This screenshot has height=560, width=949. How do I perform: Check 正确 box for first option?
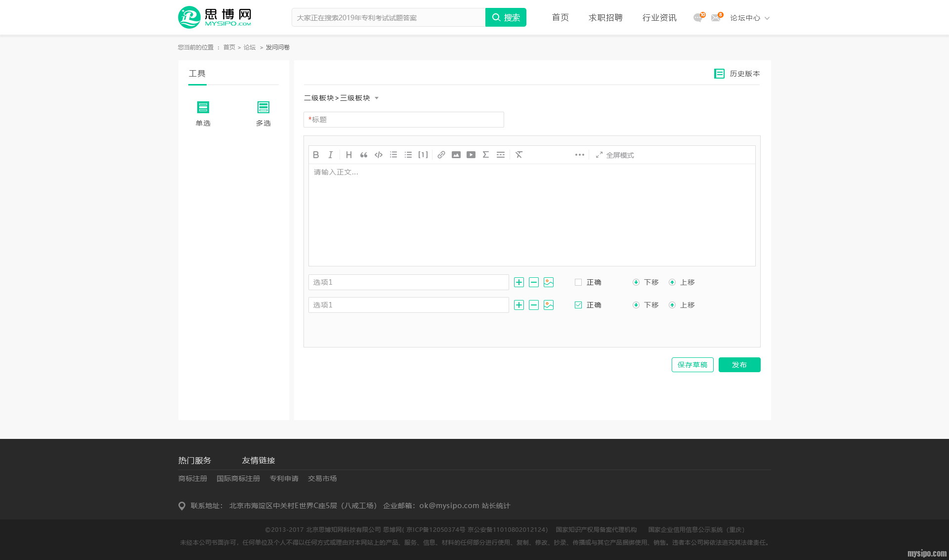578,282
